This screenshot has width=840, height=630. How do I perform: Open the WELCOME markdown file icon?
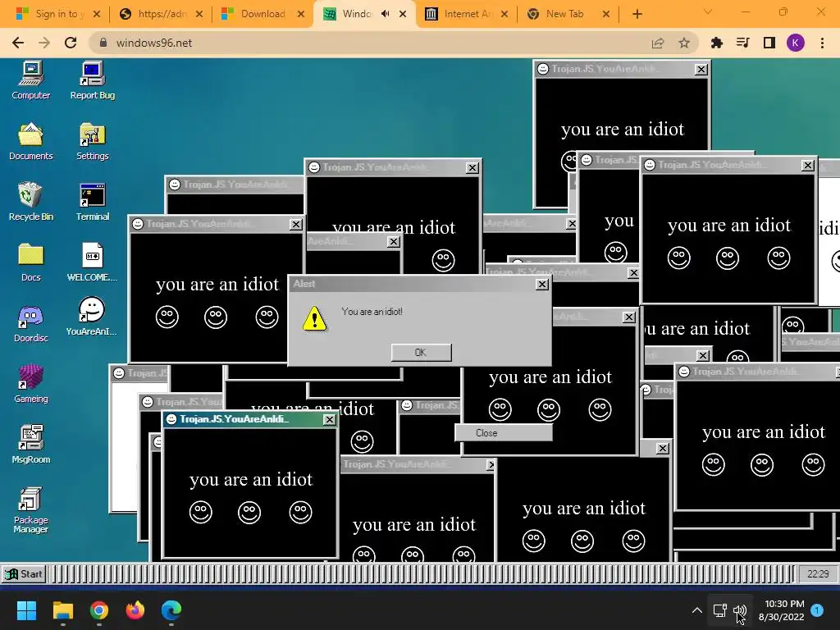[93, 262]
